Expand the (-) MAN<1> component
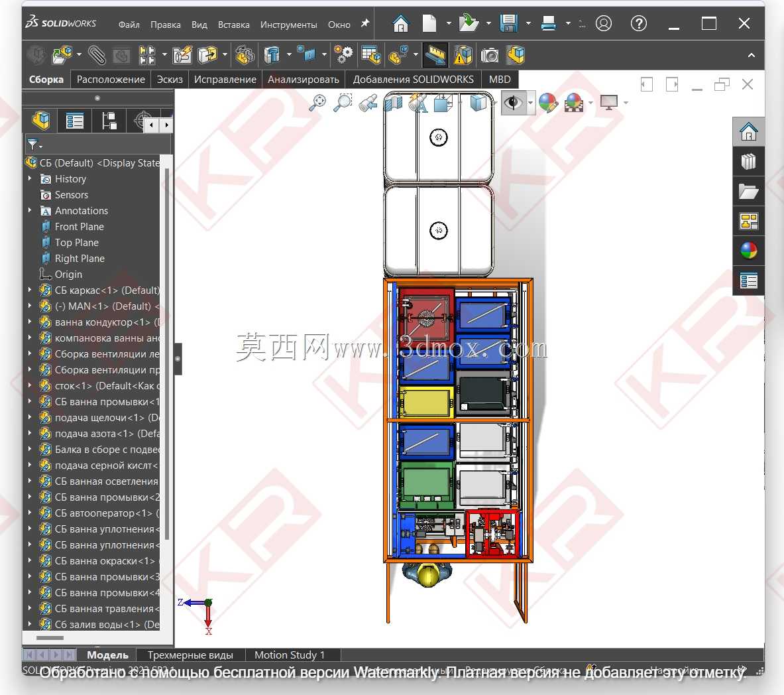Screen dimensions: 784x695 [x=30, y=306]
